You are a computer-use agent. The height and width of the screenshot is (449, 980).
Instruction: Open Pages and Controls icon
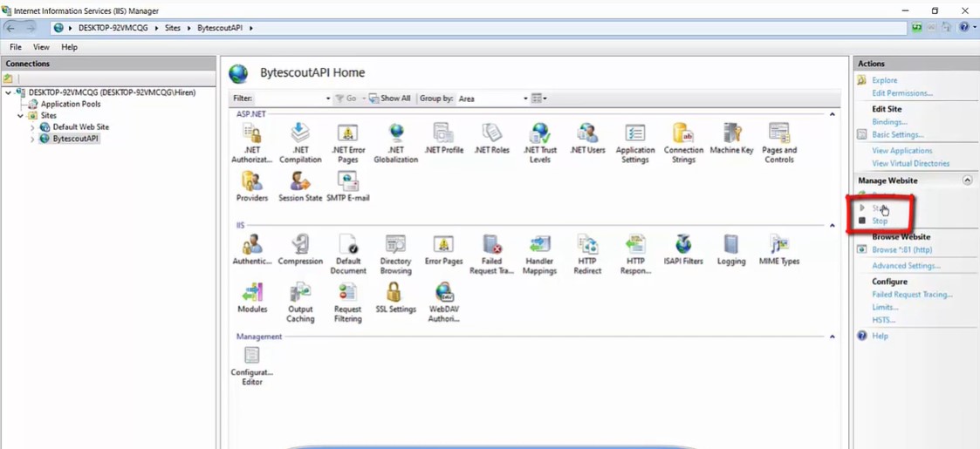click(x=778, y=142)
